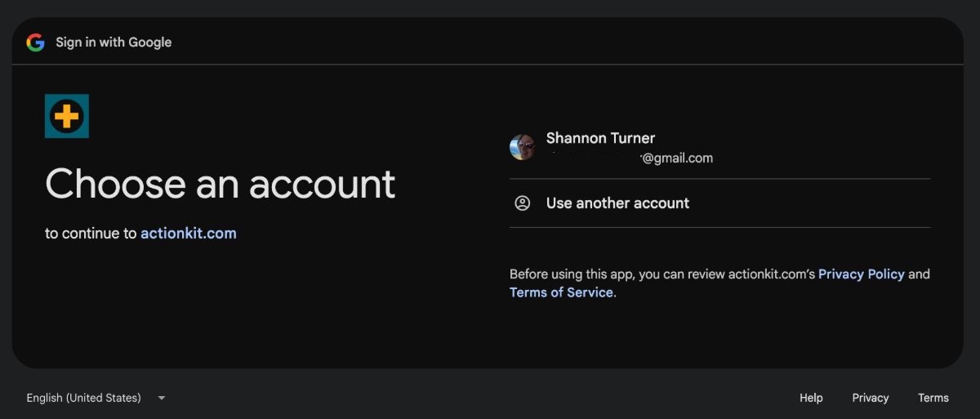
Task: Open actionkit.com's Privacy Policy
Action: (x=862, y=274)
